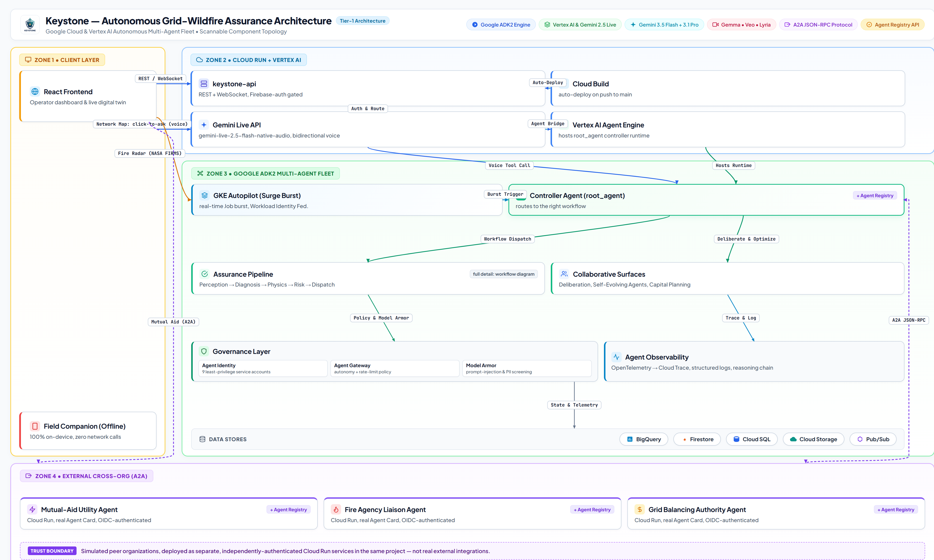
Task: Click the Hosts Runtime edge label
Action: pyautogui.click(x=733, y=165)
